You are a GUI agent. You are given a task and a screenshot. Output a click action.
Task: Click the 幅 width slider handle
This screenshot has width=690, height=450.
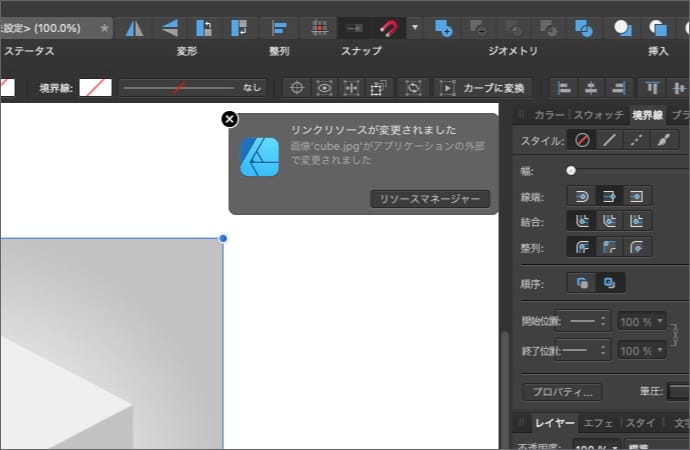tap(571, 171)
